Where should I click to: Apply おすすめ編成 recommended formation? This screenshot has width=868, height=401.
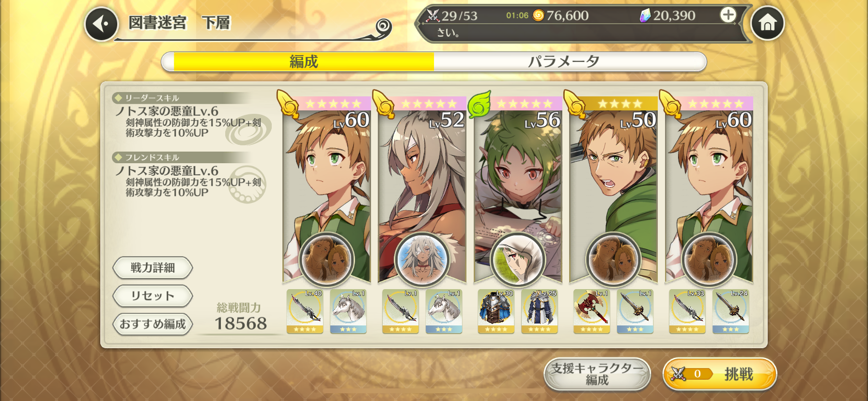153,324
